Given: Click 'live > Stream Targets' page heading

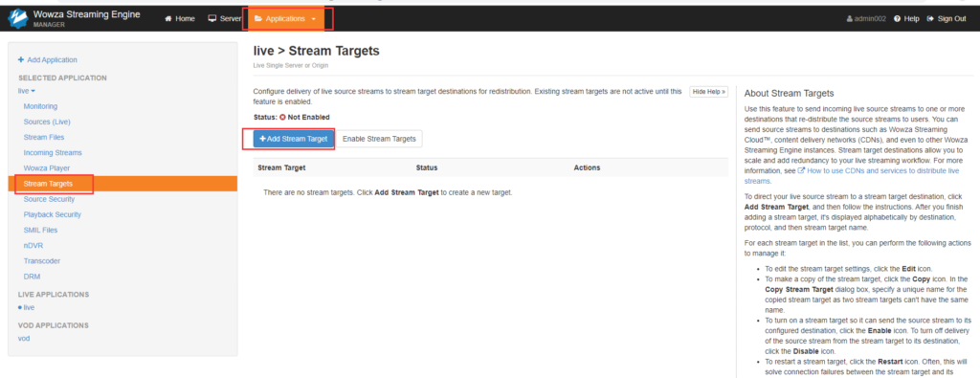Looking at the screenshot, I should point(316,51).
